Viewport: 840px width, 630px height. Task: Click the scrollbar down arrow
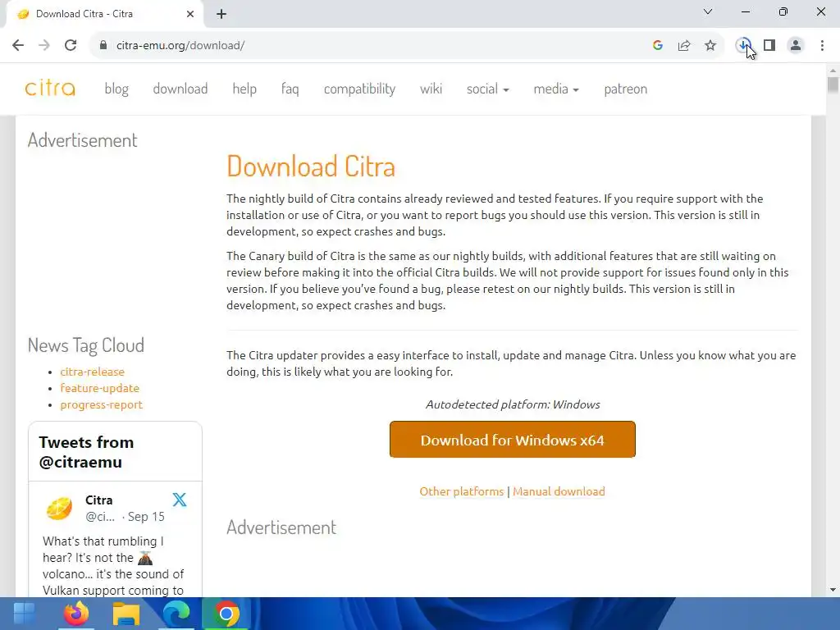(833, 590)
